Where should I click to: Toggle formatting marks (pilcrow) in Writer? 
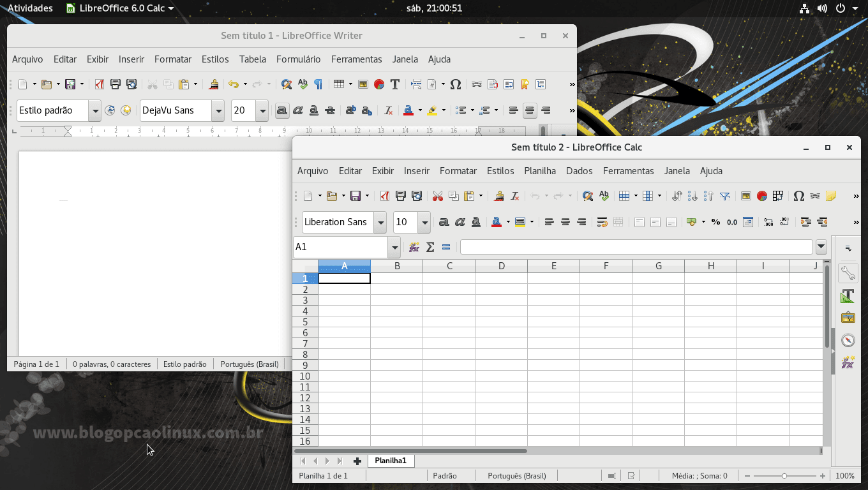coord(318,84)
